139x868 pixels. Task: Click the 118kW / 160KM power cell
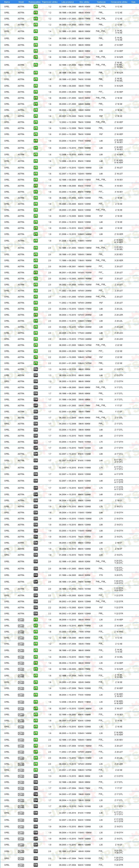(84, 260)
